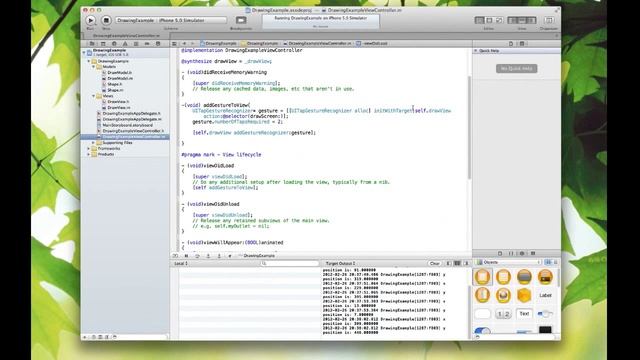Select the DrawingExampleViewController.m tab
This screenshot has height=360, width=640.
coord(126,36)
